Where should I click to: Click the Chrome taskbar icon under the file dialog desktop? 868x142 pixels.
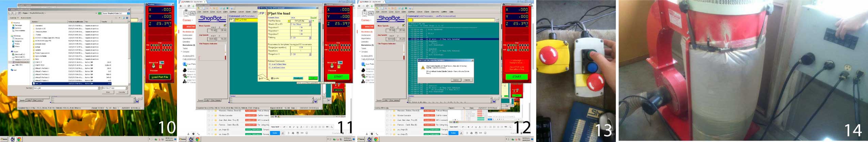coord(19,139)
